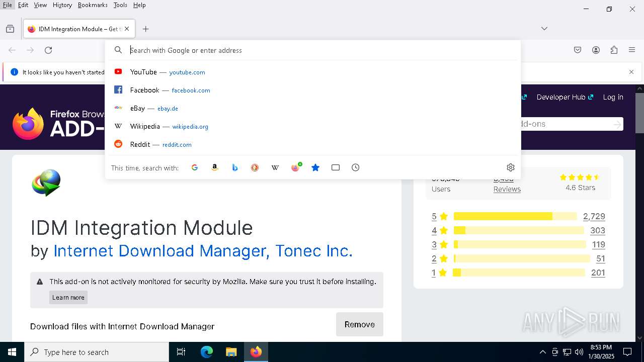Search History via clock icon
The image size is (644, 362).
pyautogui.click(x=356, y=167)
